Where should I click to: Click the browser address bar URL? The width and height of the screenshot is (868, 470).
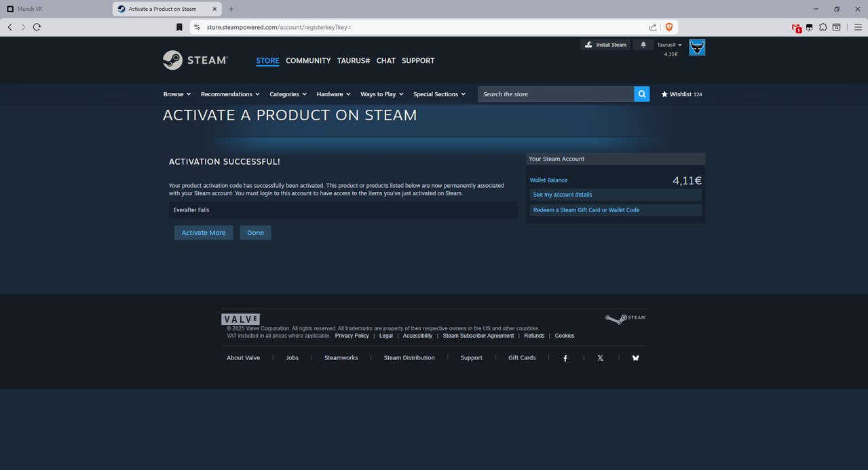click(279, 27)
